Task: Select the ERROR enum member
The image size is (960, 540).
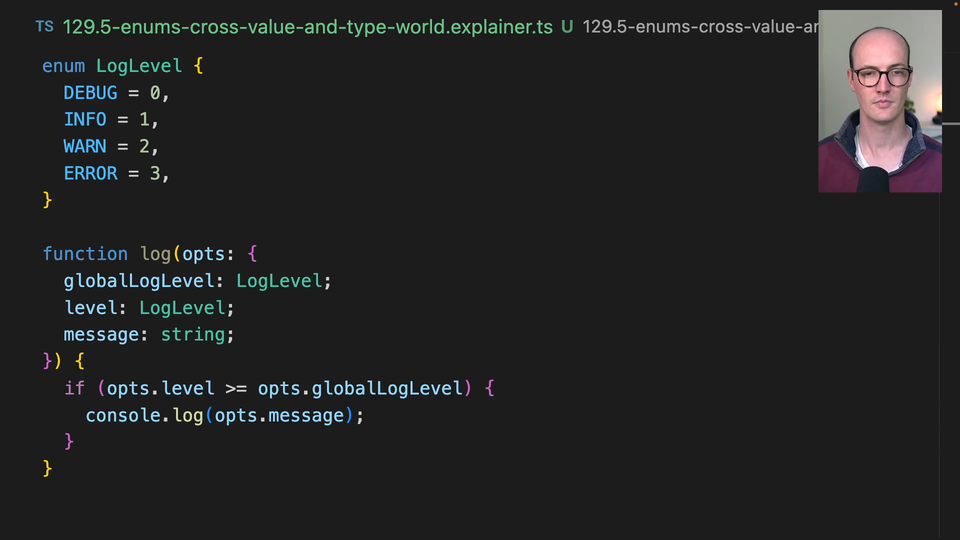Action: (90, 174)
